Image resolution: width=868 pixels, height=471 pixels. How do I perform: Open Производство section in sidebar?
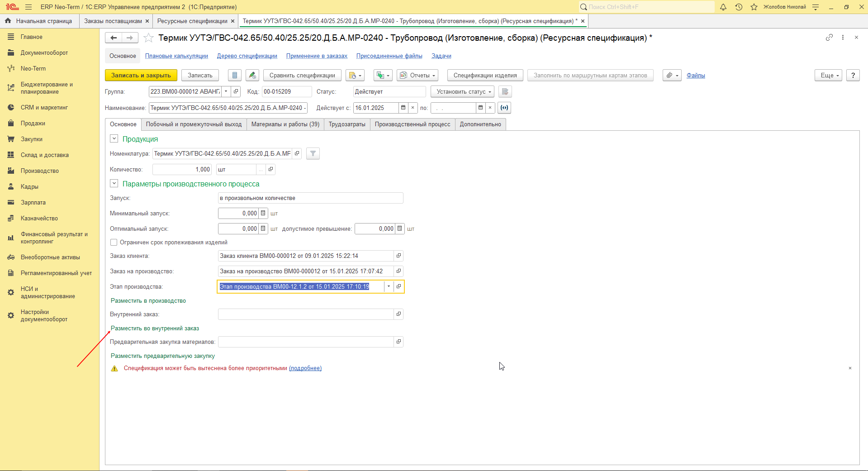40,171
